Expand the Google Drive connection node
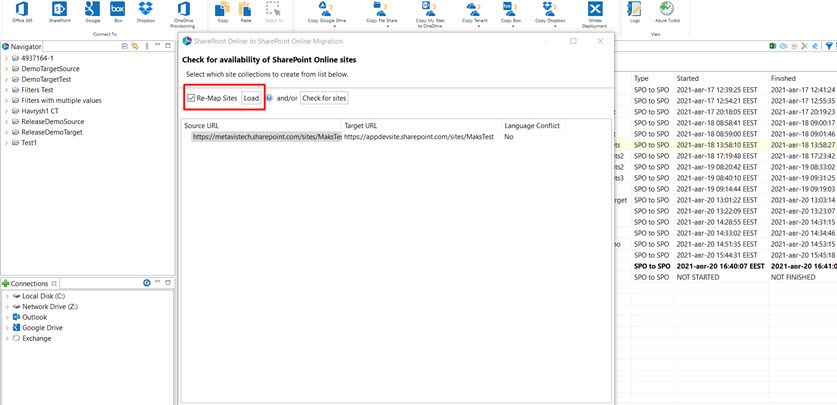 [x=7, y=328]
